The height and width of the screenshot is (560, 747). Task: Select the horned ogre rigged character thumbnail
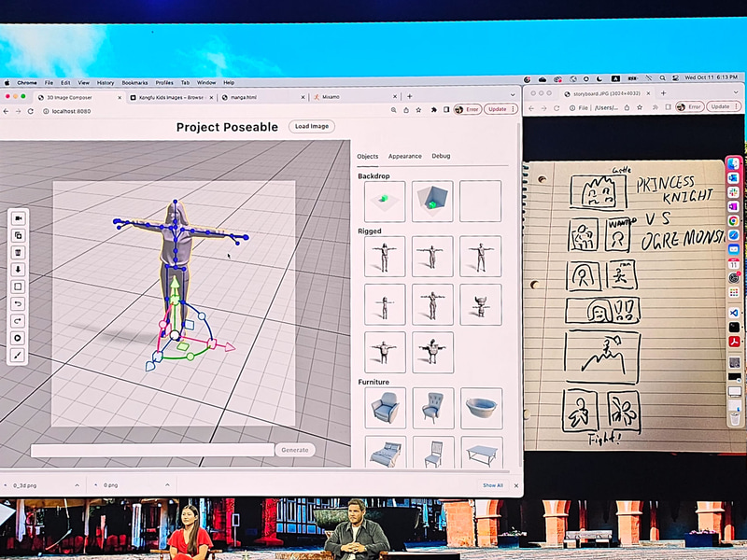coord(481,305)
